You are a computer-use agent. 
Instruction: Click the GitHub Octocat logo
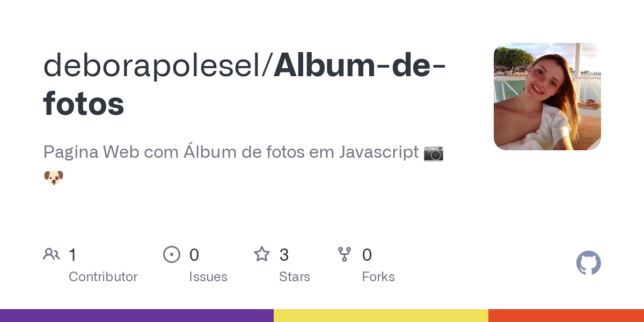588,263
